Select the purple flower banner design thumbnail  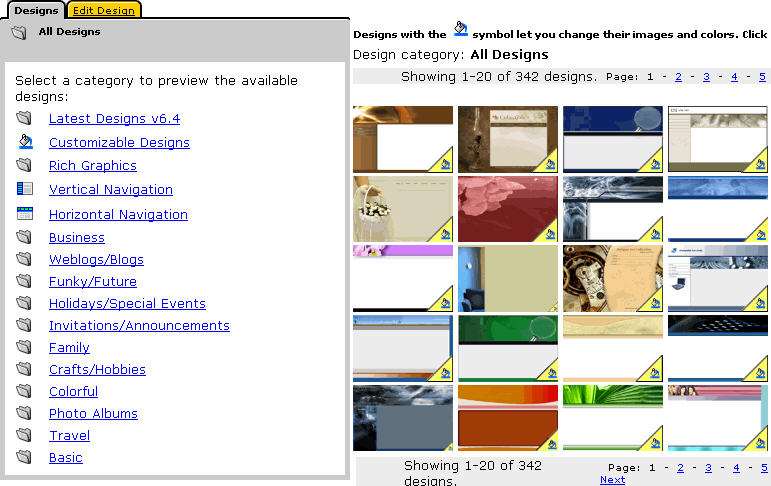point(403,278)
